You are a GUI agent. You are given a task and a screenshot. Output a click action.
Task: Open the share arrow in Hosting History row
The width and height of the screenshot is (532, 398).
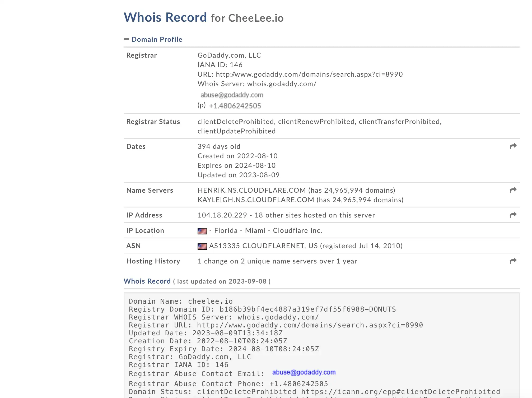pos(513,261)
